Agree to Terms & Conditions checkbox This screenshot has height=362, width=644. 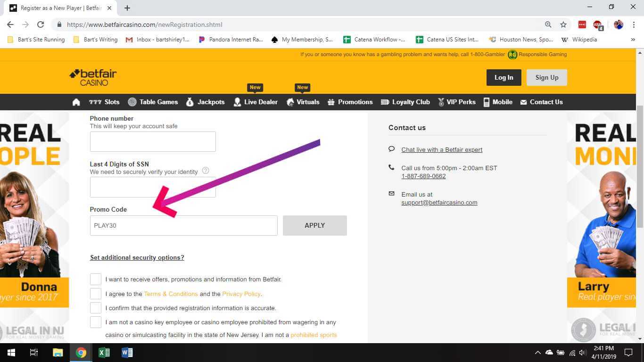coord(96,294)
